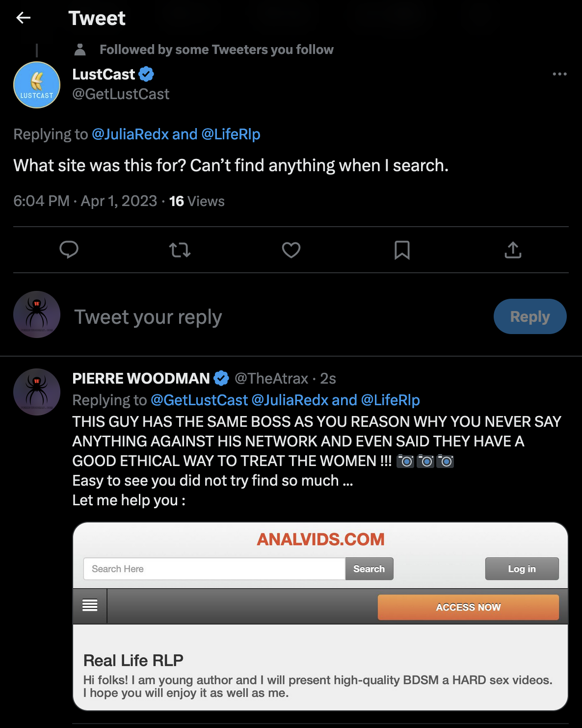
Task: Click the Log in button
Action: (522, 569)
